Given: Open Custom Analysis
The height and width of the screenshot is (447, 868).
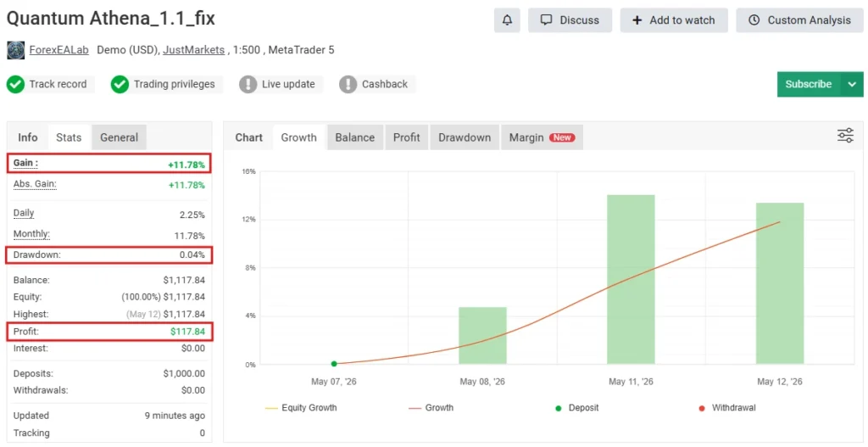Looking at the screenshot, I should (799, 20).
